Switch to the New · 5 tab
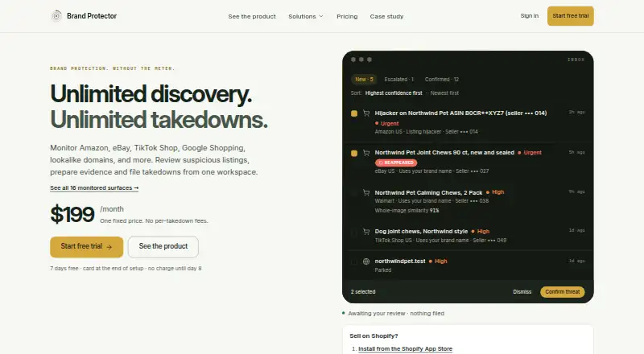 point(365,80)
